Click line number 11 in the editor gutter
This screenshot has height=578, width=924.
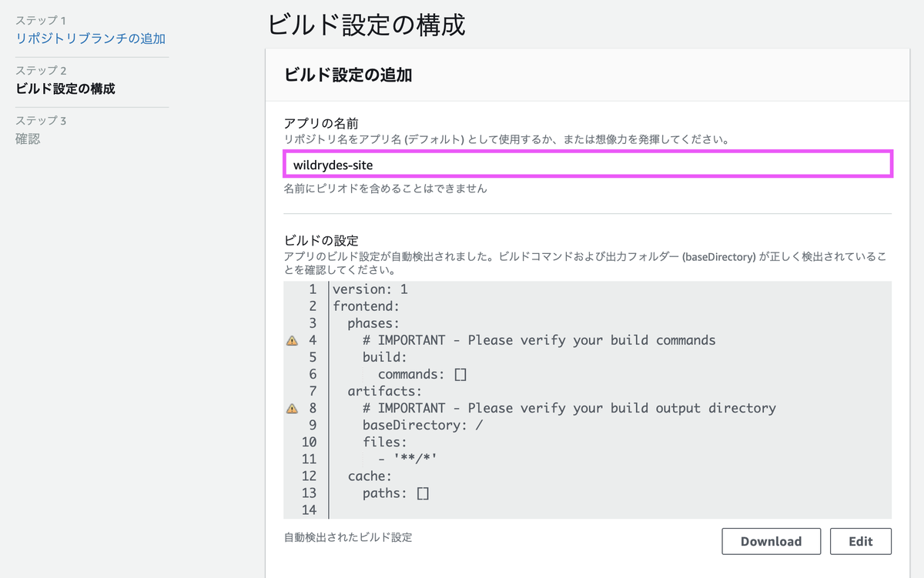coord(312,458)
